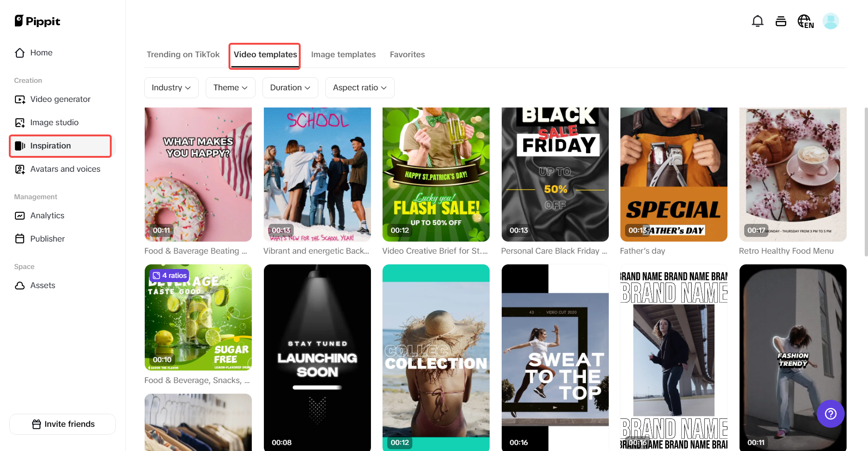
Task: Click the 4 ratios badge on beverage template
Action: [170, 276]
